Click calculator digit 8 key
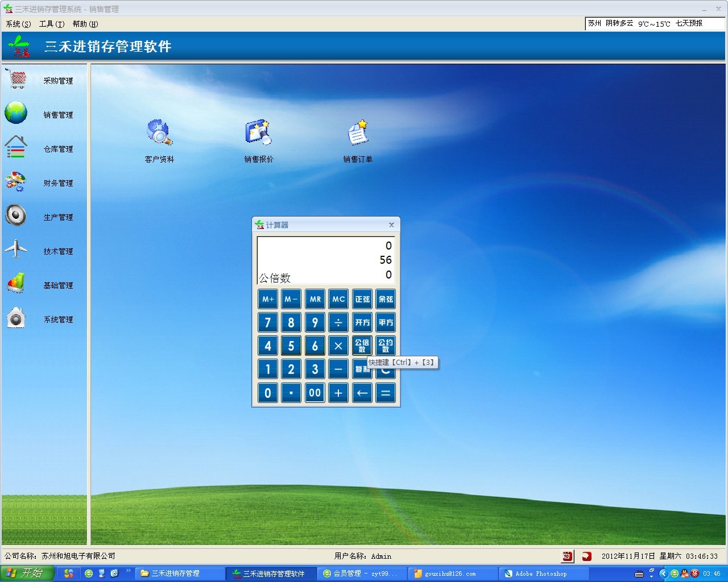This screenshot has height=582, width=728. 291,322
